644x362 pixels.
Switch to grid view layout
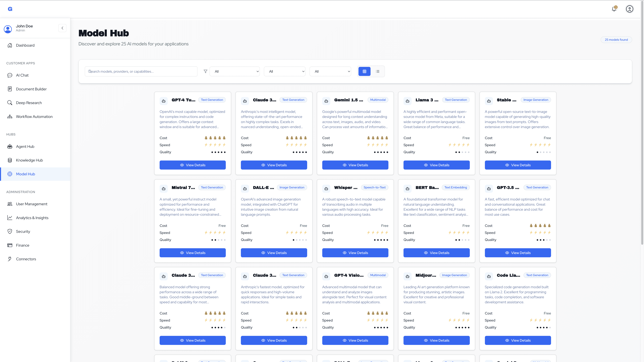coord(364,71)
